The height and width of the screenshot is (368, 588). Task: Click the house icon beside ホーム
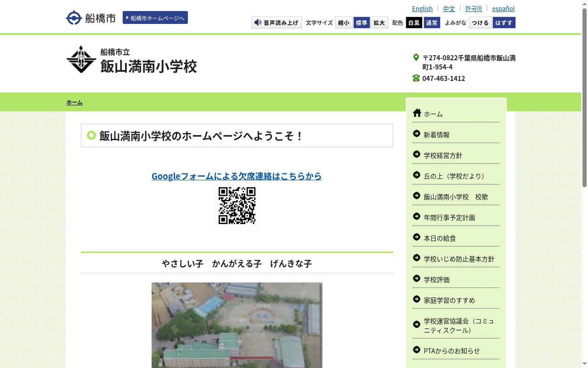(x=417, y=113)
